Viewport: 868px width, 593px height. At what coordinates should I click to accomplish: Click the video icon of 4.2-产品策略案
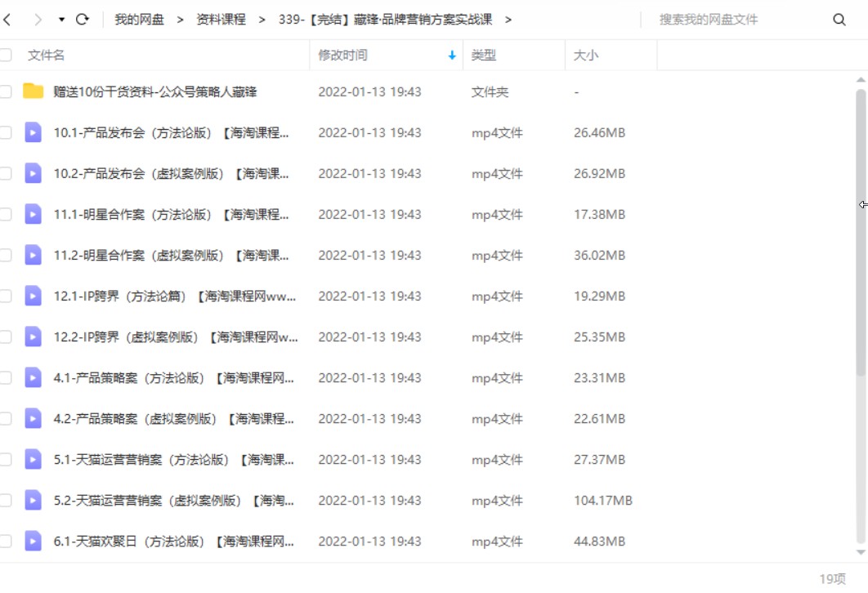34,419
